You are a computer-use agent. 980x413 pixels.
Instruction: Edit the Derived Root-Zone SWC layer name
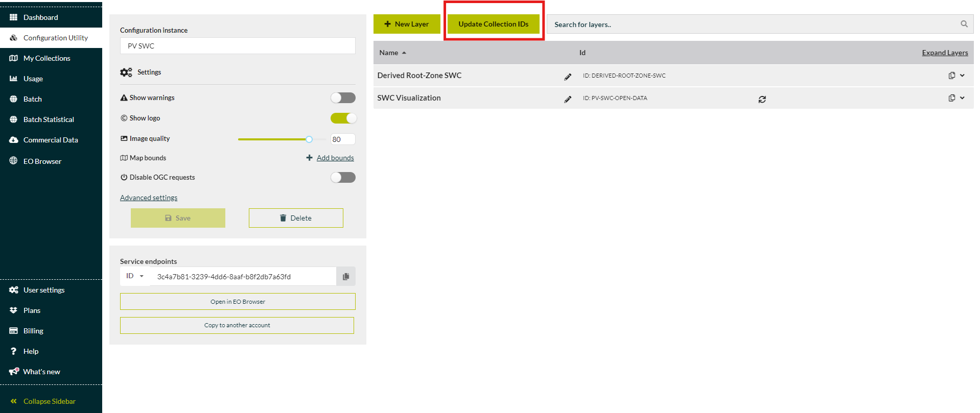568,77
